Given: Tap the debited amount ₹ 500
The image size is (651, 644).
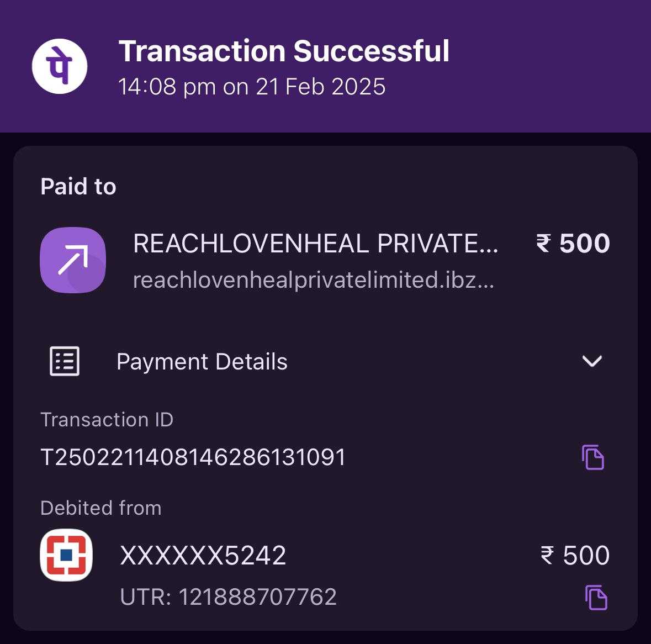Looking at the screenshot, I should 575,555.
